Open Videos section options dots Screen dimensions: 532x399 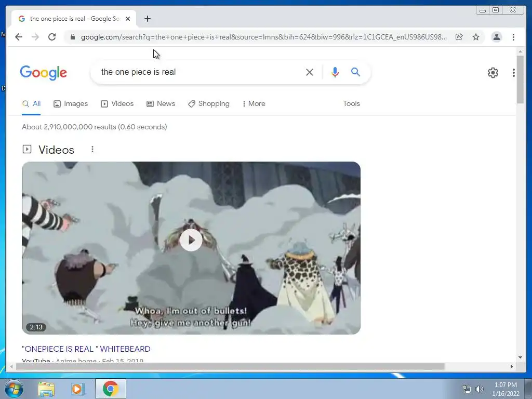pyautogui.click(x=92, y=149)
